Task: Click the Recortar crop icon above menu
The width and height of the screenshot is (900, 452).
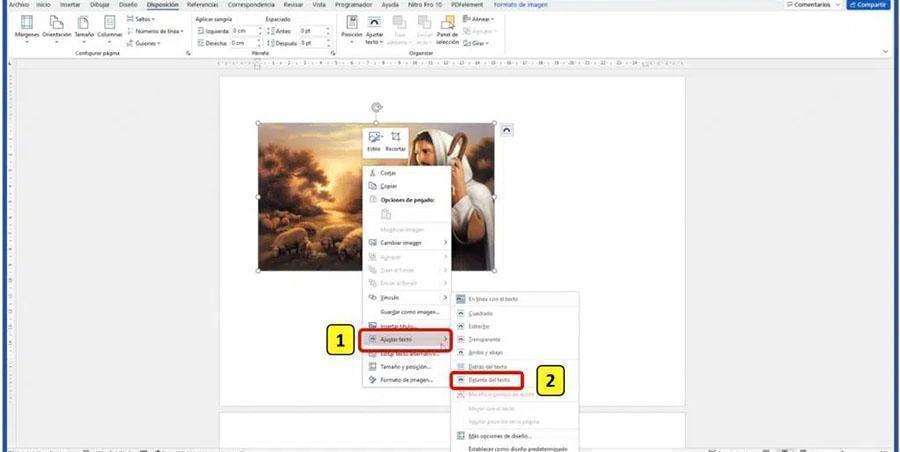Action: click(x=396, y=137)
